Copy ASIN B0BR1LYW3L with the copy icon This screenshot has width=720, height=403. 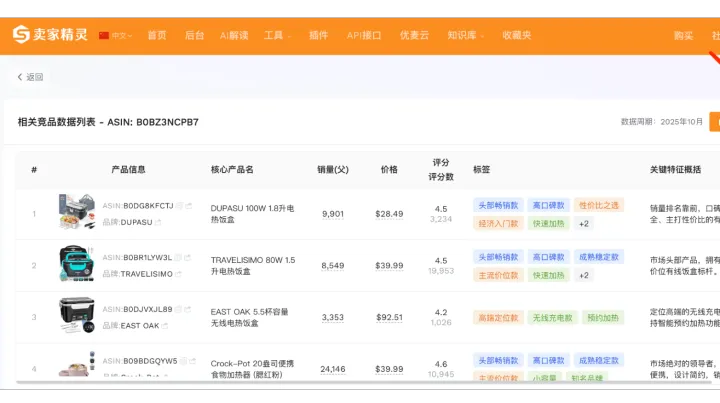click(178, 257)
